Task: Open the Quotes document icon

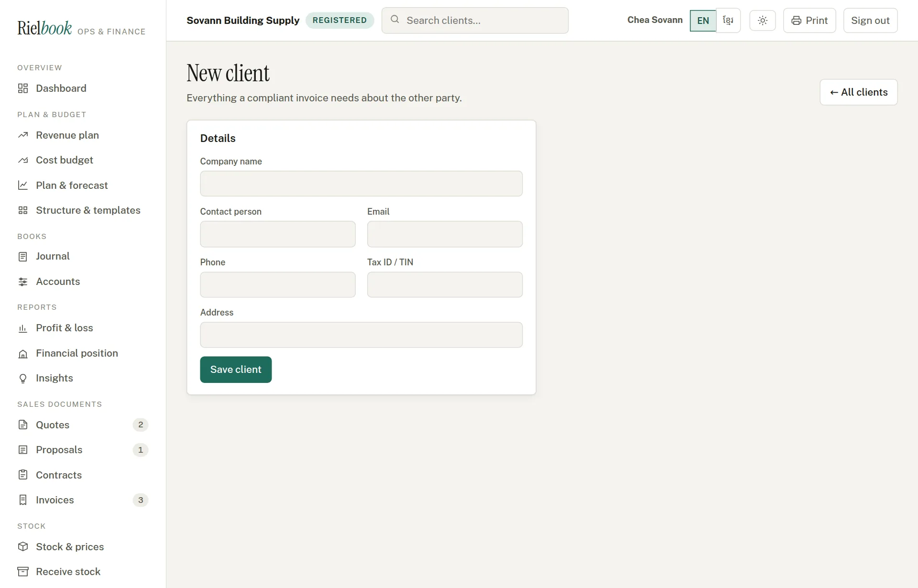Action: pos(23,425)
